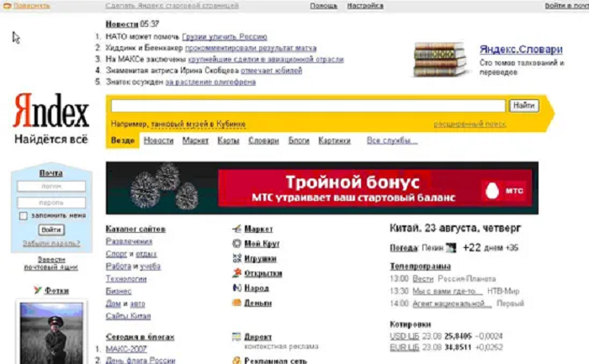Open the расширенный поиск link
The height and width of the screenshot is (364, 589).
[x=470, y=124]
